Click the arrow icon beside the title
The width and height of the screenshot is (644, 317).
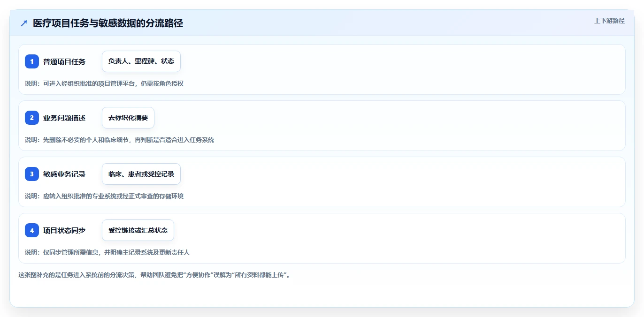pos(24,23)
